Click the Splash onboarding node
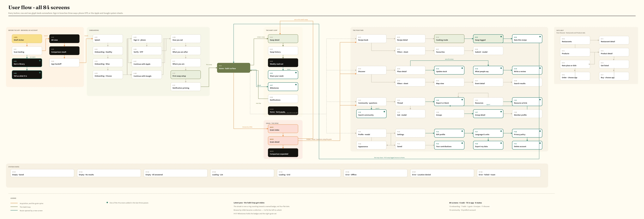Image resolution: width=644 pixels, height=219 pixels. [108, 39]
